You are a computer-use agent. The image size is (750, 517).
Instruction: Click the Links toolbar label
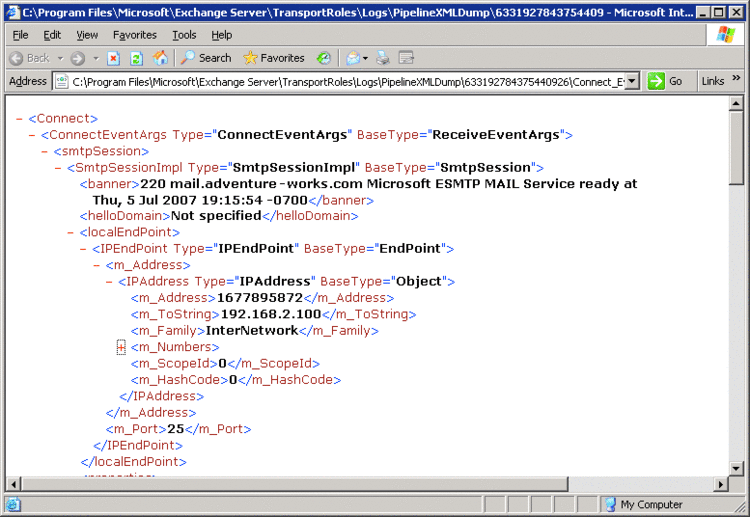[713, 81]
